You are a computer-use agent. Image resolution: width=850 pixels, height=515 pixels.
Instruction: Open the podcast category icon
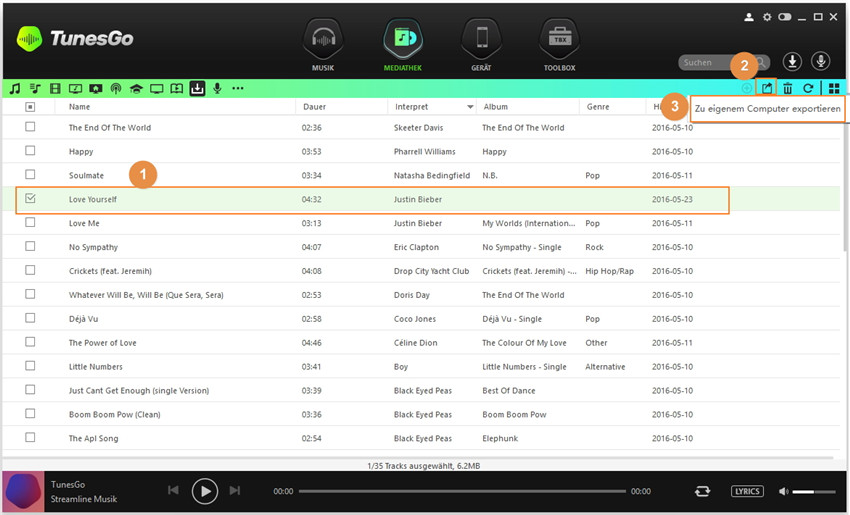point(116,88)
